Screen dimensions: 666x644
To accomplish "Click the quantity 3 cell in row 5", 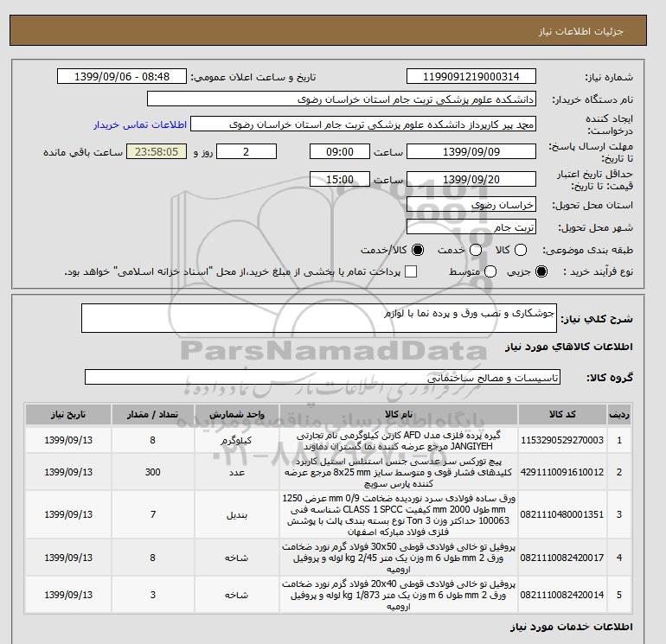I will click(x=153, y=596).
